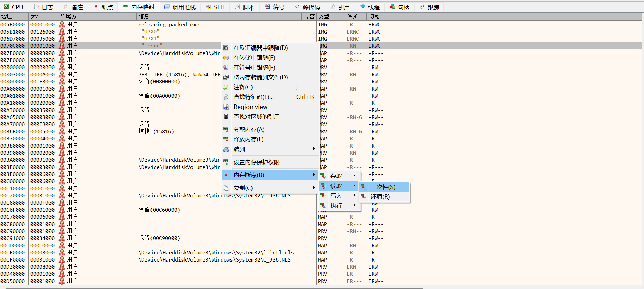This screenshot has height=289, width=644.
Task: Click the set memory protection icon
Action: [226, 162]
